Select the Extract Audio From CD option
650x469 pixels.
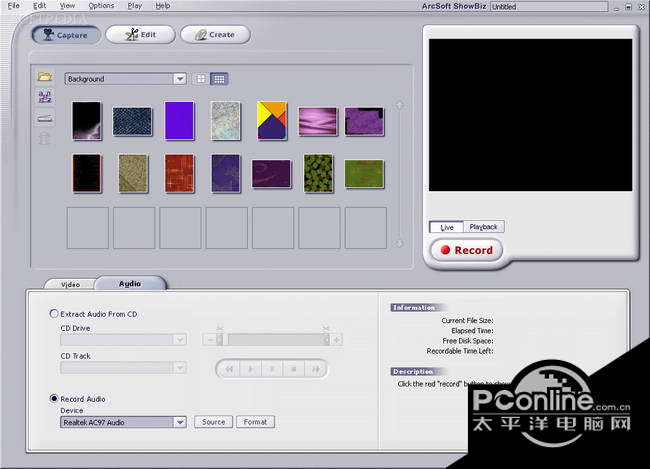(54, 314)
